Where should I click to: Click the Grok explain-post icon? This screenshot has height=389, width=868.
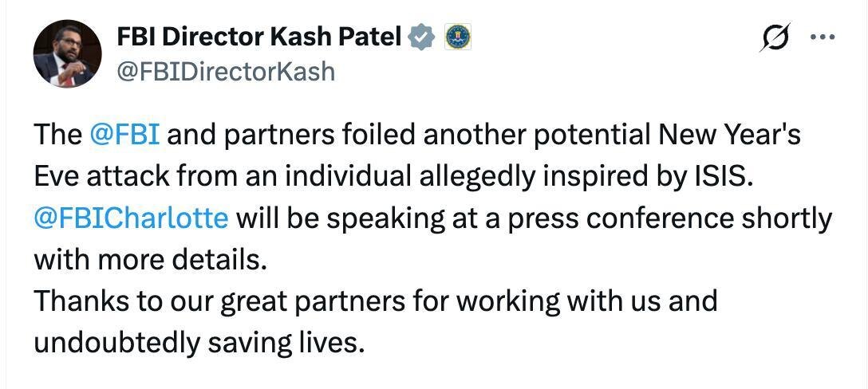pyautogui.click(x=776, y=37)
